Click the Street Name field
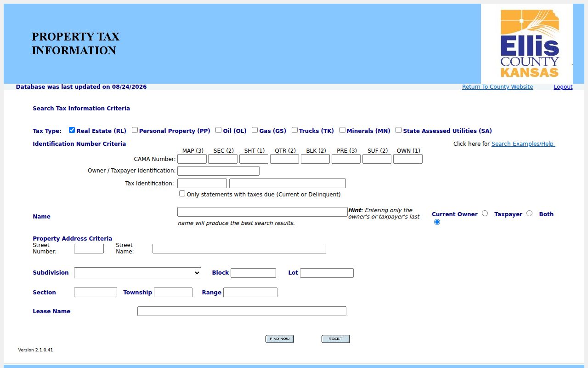This screenshot has height=368, width=588. coord(239,249)
